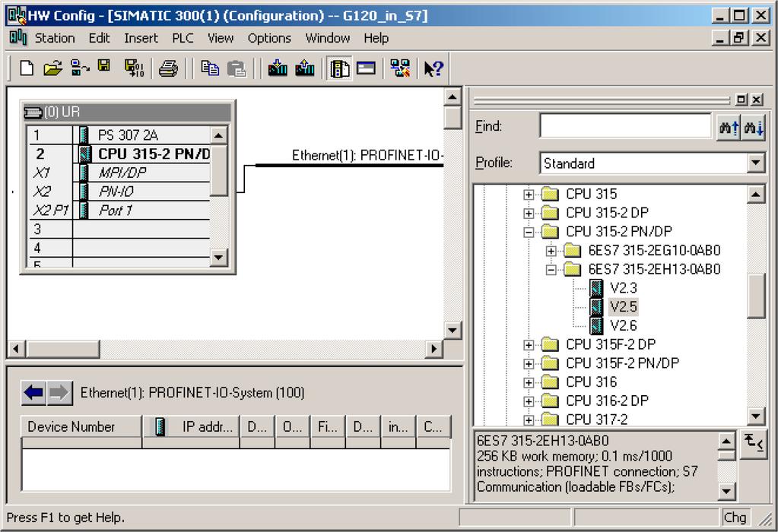Click the address overview toolbar icon
The height and width of the screenshot is (532, 778).
pos(366,68)
